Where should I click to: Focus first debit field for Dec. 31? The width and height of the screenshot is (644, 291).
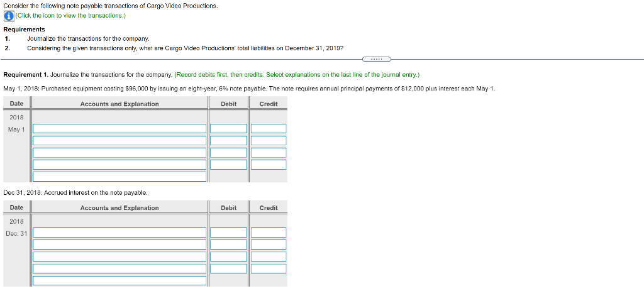tap(229, 233)
